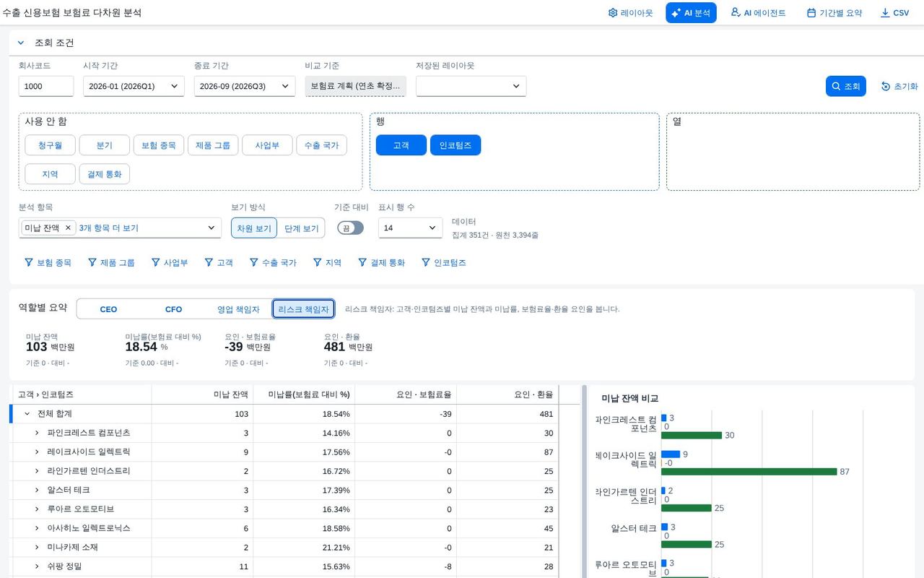Click the 청구월 dimension chip
This screenshot has width=924, height=578.
point(50,145)
